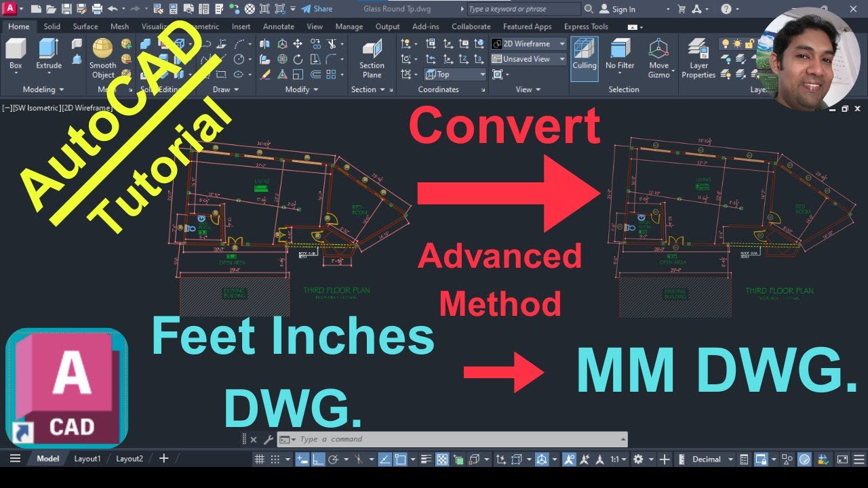Viewport: 868px width, 488px height.
Task: Open the Quick Properties status icon
Action: pos(744,459)
